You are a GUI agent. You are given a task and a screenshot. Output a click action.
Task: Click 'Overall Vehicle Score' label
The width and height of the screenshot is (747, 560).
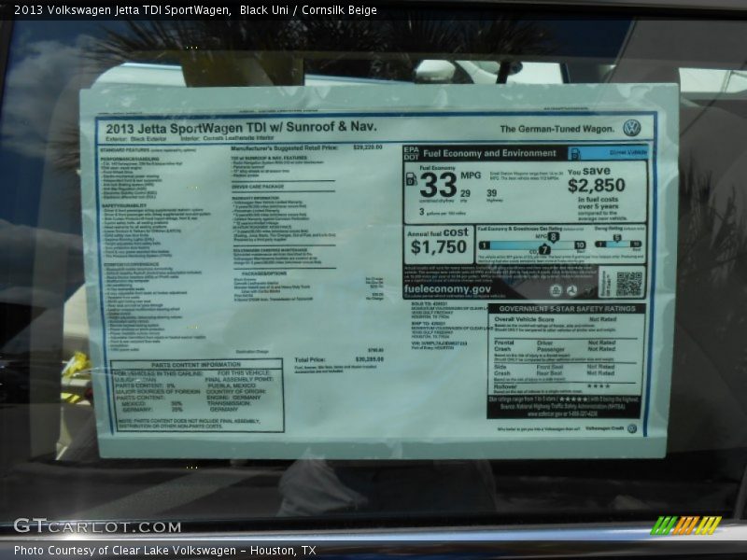coord(524,319)
